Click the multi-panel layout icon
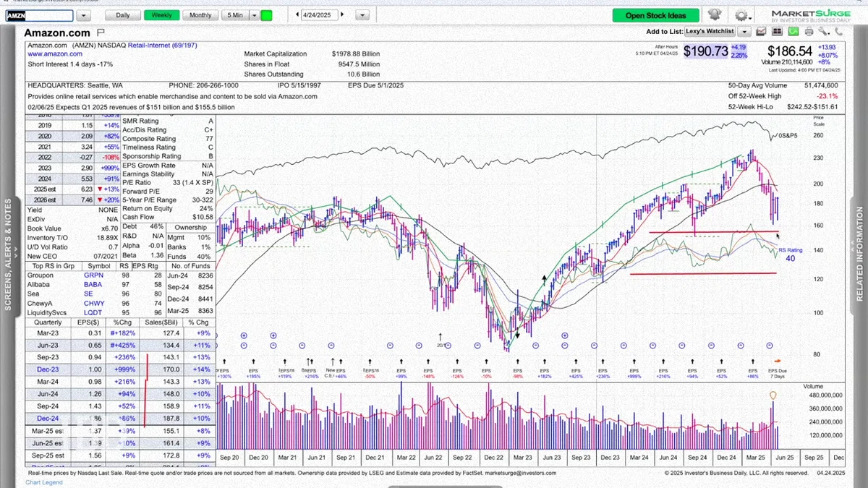The image size is (868, 488). [x=777, y=32]
